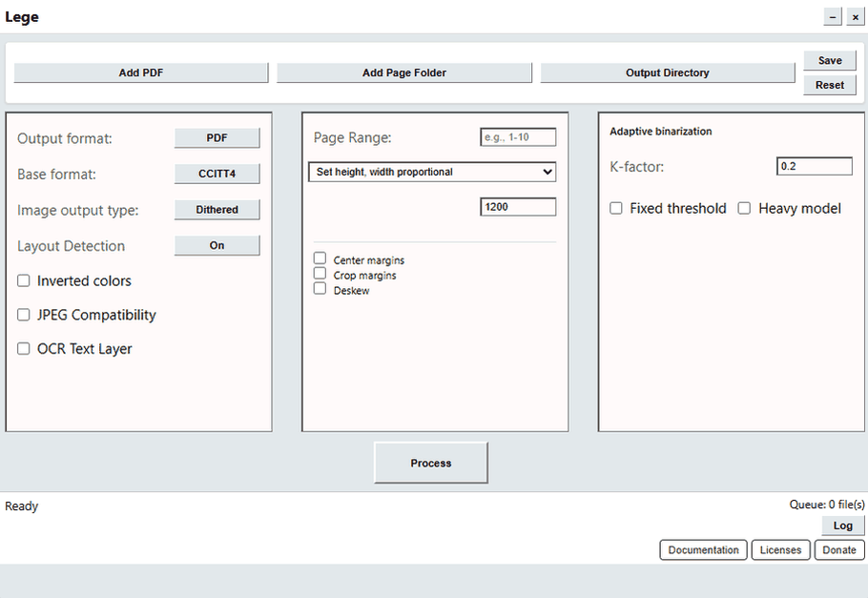The width and height of the screenshot is (868, 598).
Task: Start processing with the Process button
Action: point(431,463)
